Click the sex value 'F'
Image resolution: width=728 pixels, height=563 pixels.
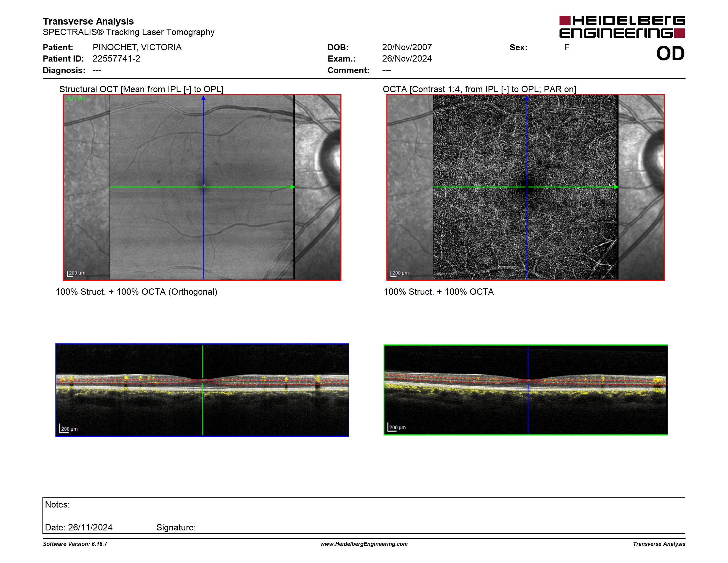click(567, 47)
